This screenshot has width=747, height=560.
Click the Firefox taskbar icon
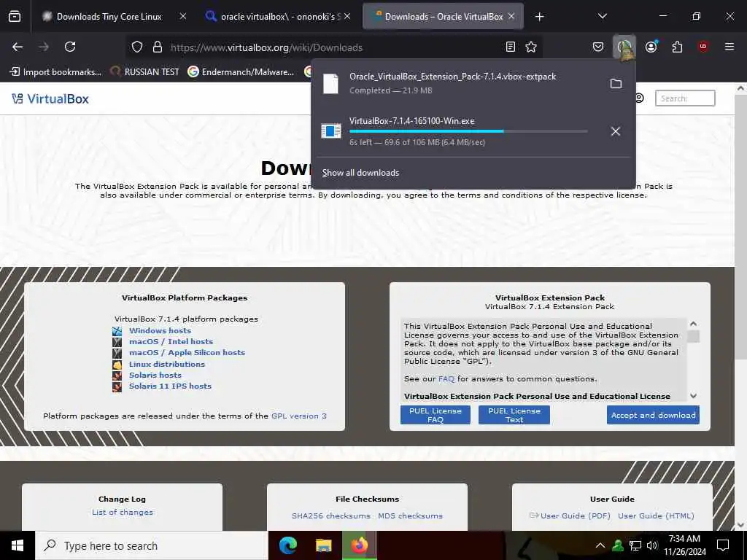tap(359, 545)
